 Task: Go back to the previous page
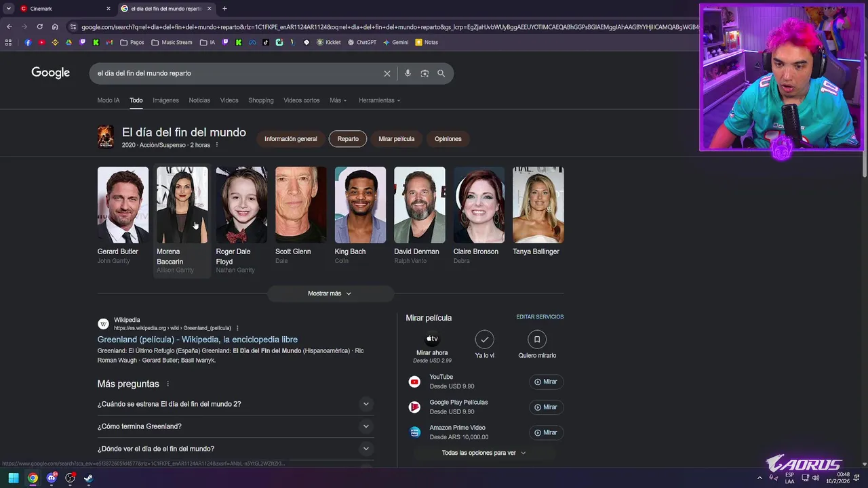coord(9,26)
